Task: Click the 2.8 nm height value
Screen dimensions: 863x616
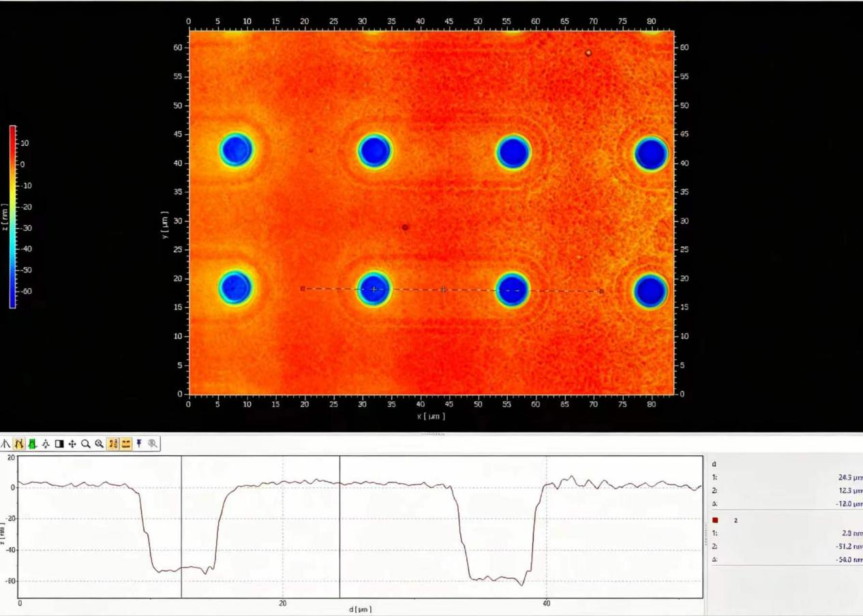Action: [851, 533]
